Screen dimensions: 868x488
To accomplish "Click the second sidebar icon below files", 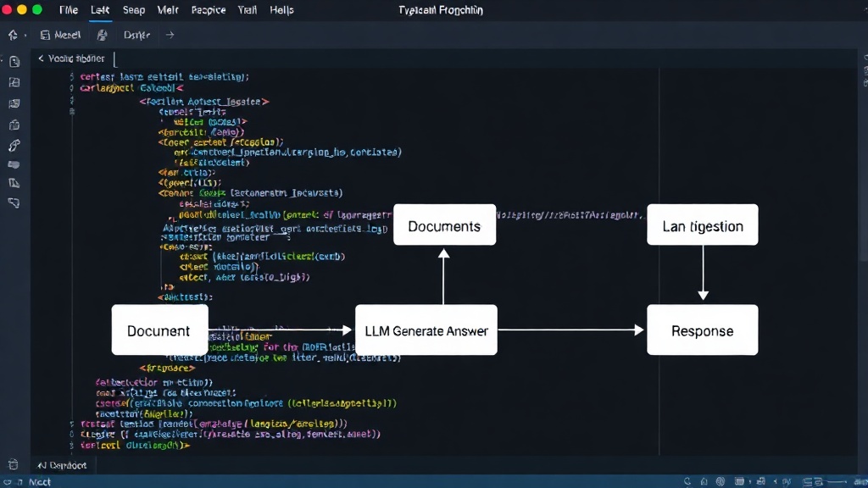I will coord(14,82).
